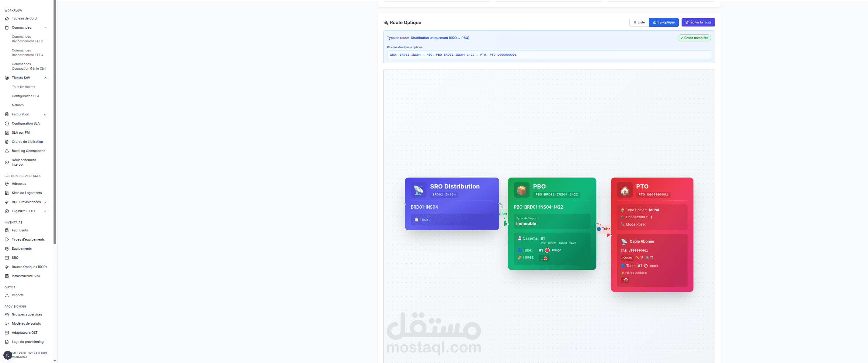The width and height of the screenshot is (868, 363).
Task: Click the package box icon in PBO card
Action: coord(521,190)
